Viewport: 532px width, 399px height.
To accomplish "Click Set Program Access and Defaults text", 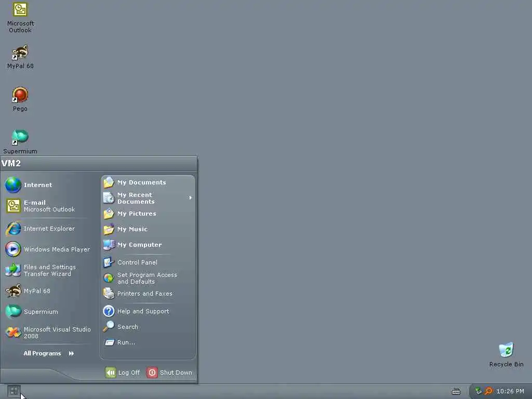I will coord(147,278).
